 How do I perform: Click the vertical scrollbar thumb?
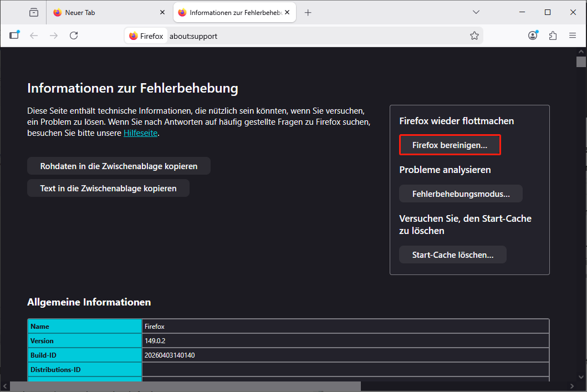click(581, 62)
